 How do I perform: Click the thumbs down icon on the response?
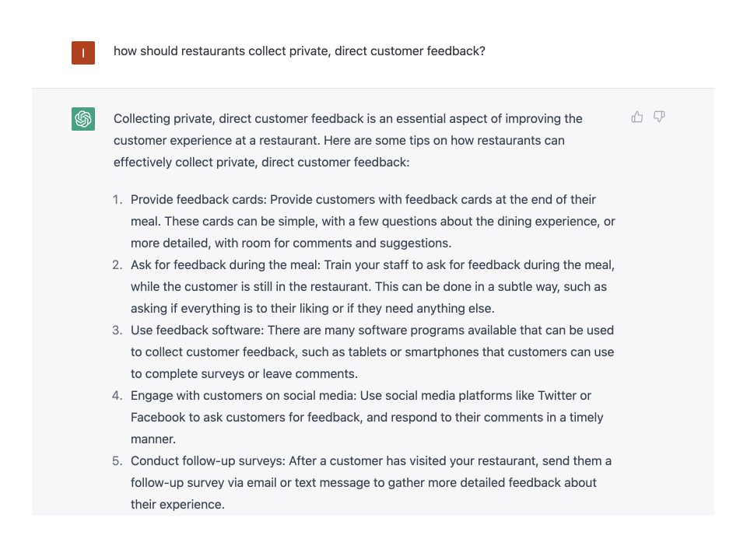click(x=659, y=117)
